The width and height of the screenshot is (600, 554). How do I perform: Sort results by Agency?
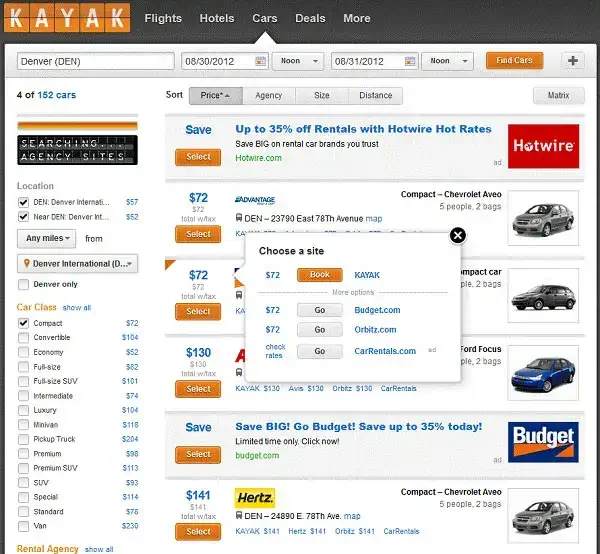coord(269,95)
